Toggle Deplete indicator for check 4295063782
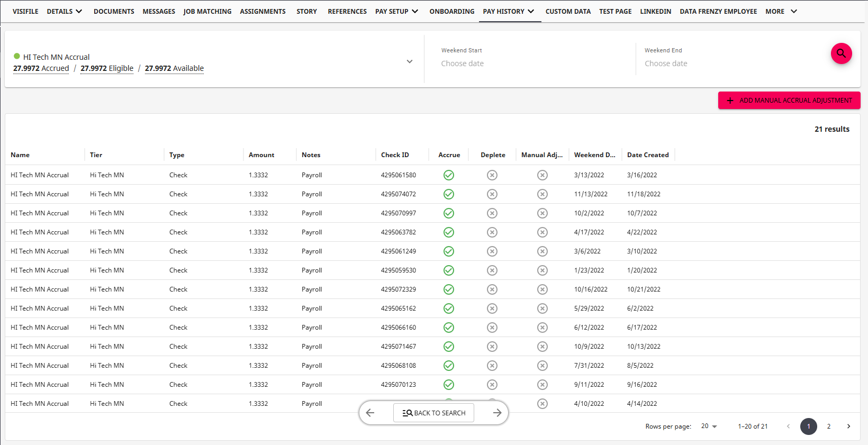 coord(492,232)
